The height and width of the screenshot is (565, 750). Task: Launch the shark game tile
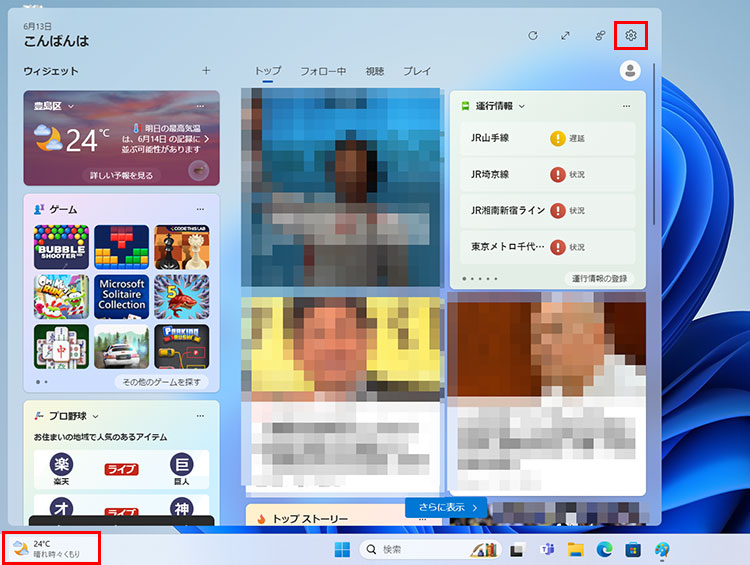[182, 297]
